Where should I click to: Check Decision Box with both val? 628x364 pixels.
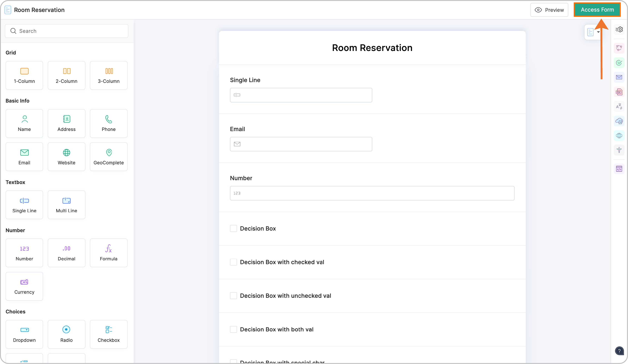click(233, 329)
